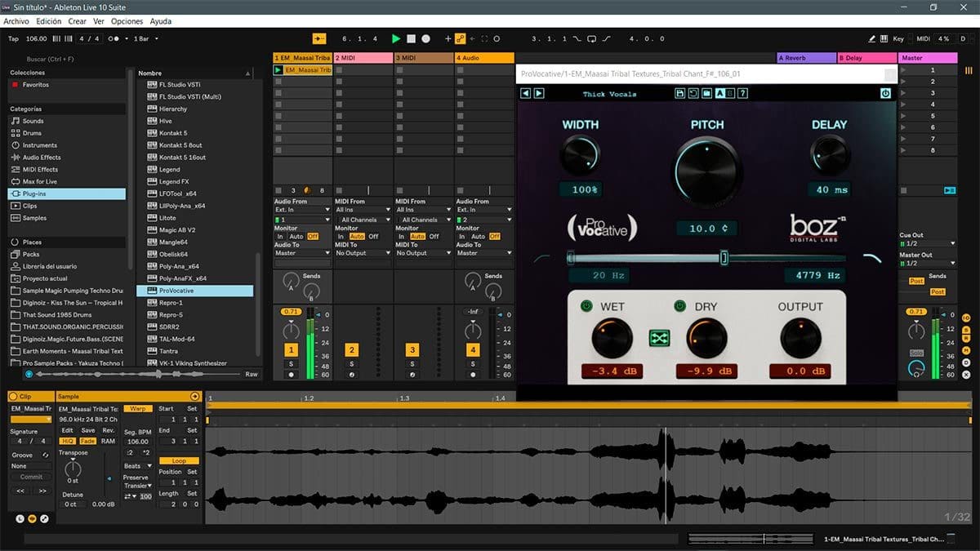Click the Rev. reverse sample button
Image resolution: width=980 pixels, height=551 pixels.
pos(108,430)
